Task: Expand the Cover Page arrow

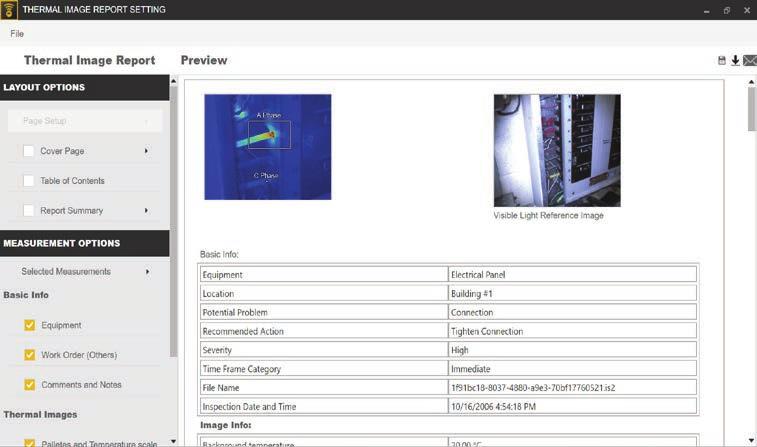Action: [x=146, y=151]
